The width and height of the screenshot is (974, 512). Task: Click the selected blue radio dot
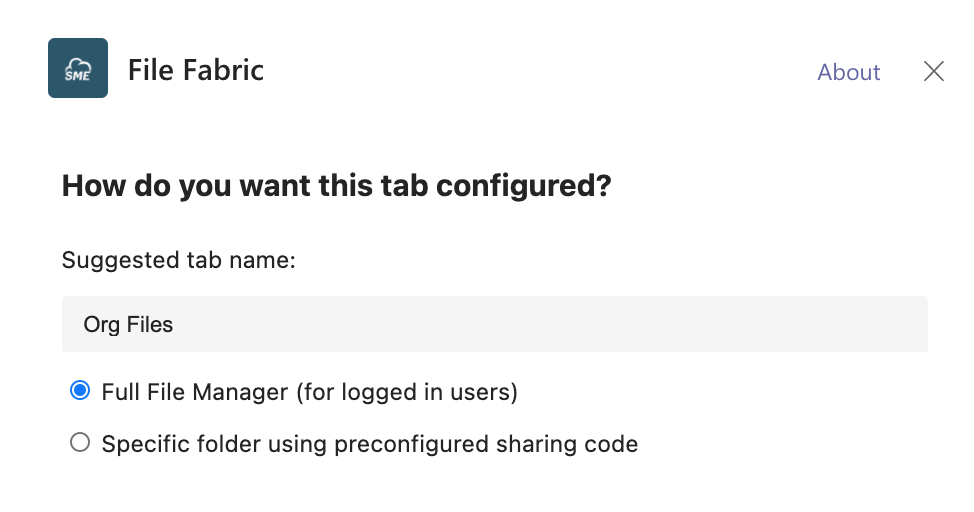pyautogui.click(x=80, y=391)
